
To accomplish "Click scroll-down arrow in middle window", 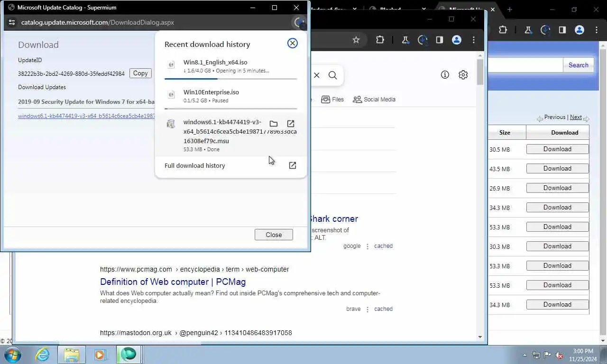I will 480,337.
